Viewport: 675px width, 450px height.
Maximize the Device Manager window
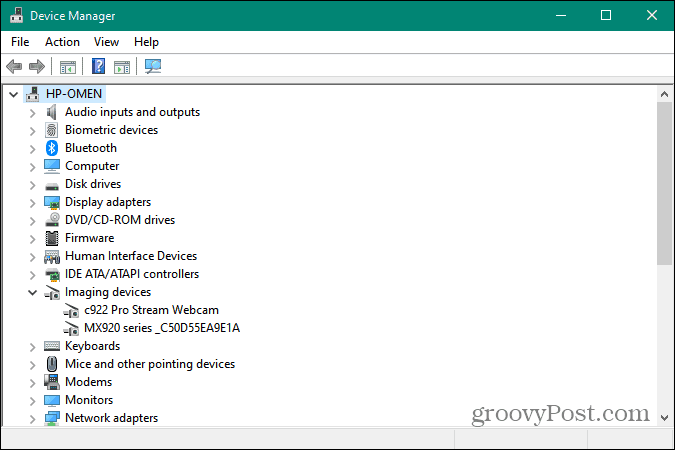606,16
